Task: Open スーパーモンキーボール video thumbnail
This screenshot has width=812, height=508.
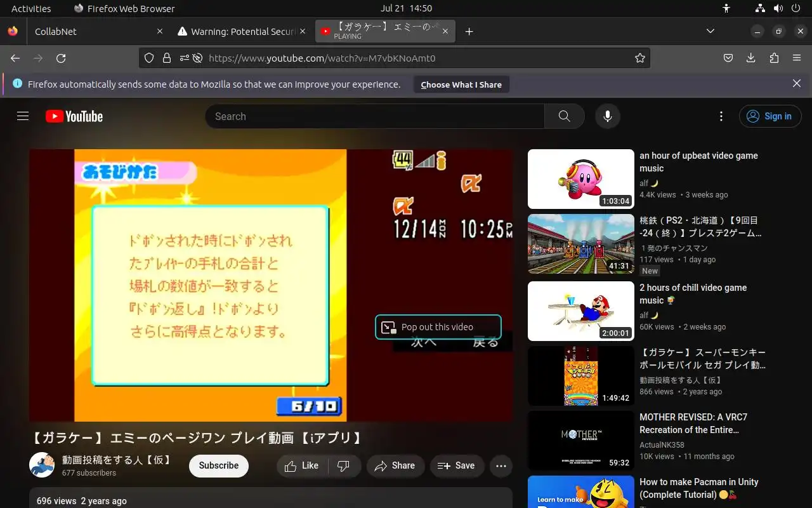Action: [x=581, y=376]
